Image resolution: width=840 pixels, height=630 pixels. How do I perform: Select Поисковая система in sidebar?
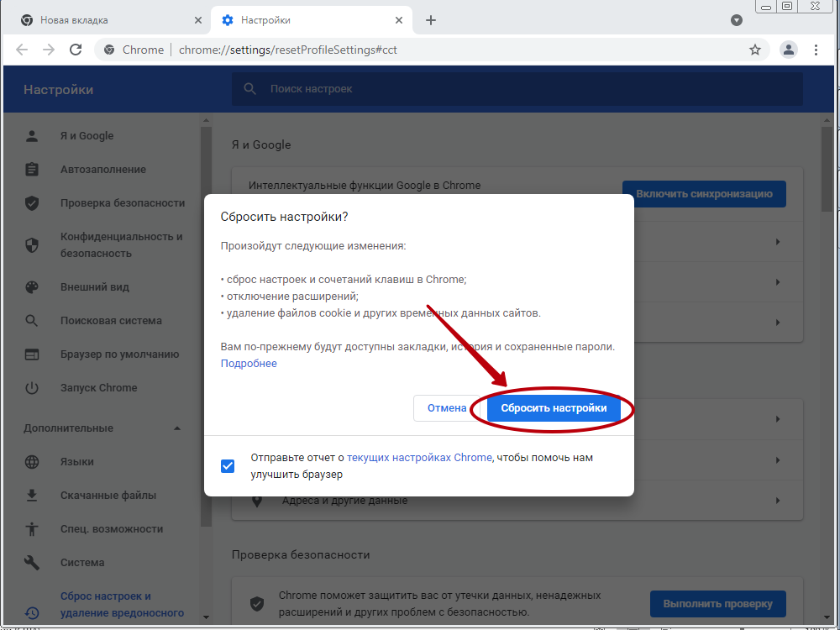111,321
